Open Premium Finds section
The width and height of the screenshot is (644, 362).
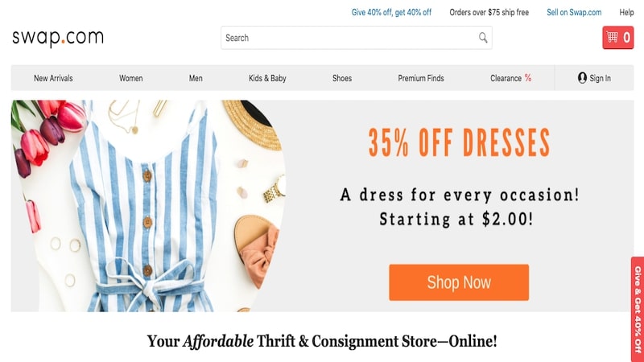point(421,78)
